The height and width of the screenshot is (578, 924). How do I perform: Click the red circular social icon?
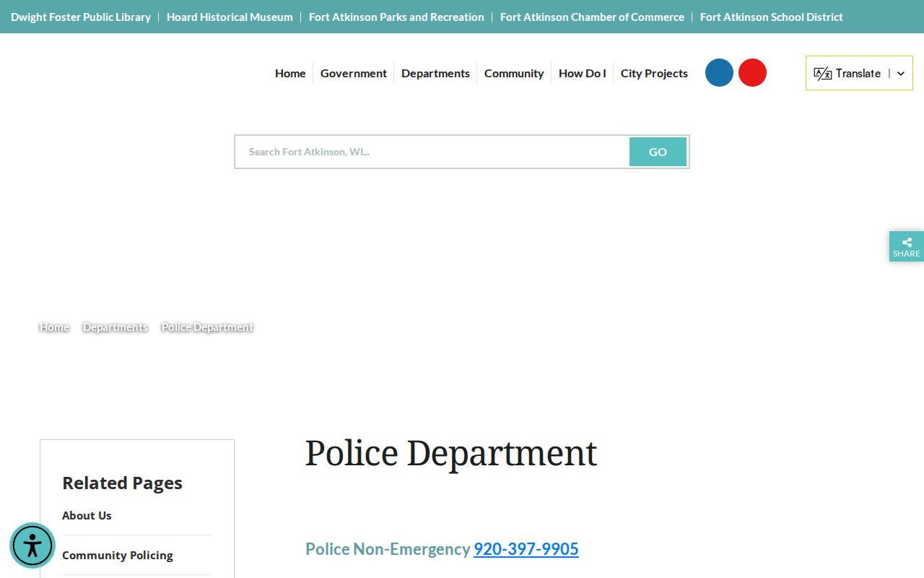point(752,73)
